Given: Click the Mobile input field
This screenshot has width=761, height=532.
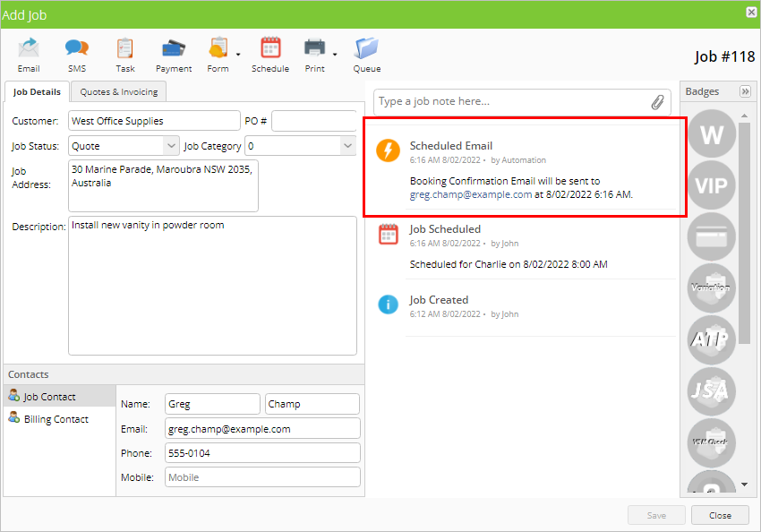Looking at the screenshot, I should pyautogui.click(x=262, y=477).
